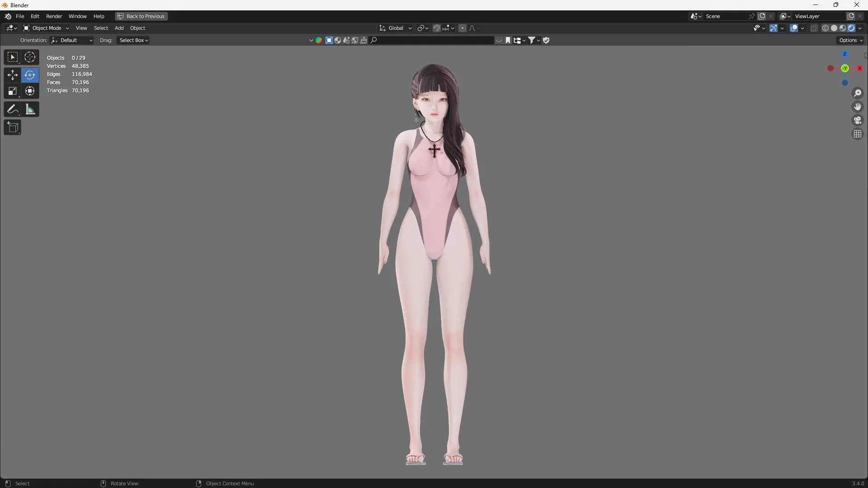Viewport: 868px width, 488px height.
Task: Toggle X-Ray mode in the header
Action: 814,28
